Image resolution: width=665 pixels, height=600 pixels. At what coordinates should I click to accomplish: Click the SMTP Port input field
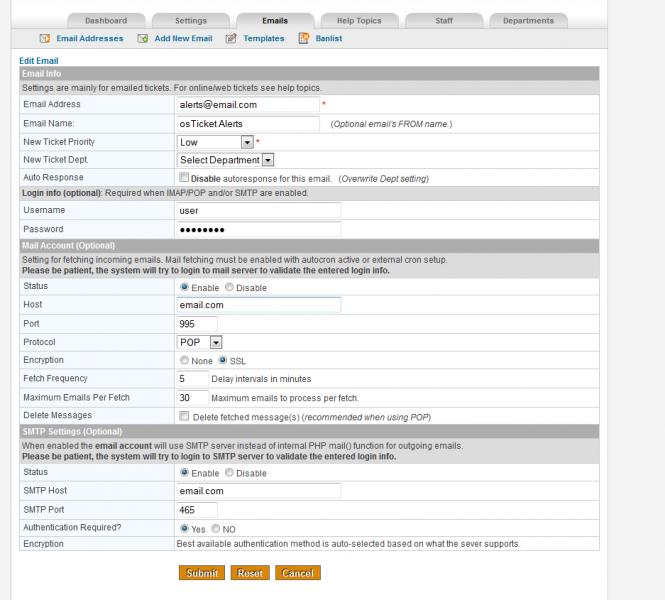click(x=197, y=509)
